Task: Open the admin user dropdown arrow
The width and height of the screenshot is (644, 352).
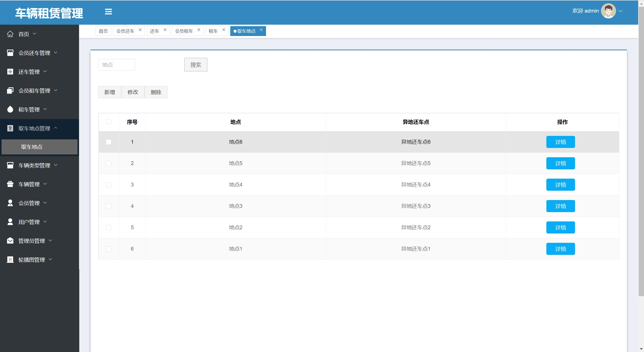Action: pyautogui.click(x=621, y=11)
